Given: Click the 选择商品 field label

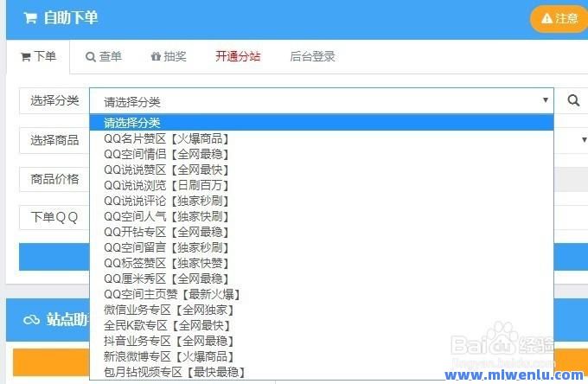Looking at the screenshot, I should tap(54, 140).
